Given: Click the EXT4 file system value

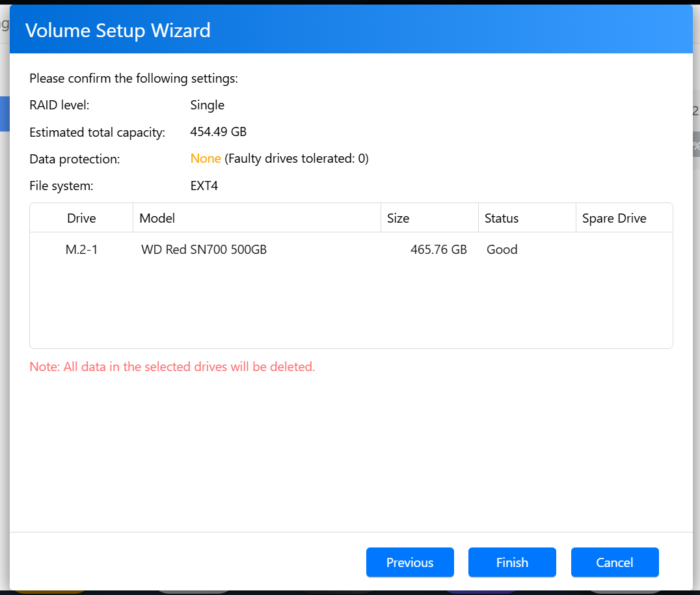Looking at the screenshot, I should tap(204, 186).
